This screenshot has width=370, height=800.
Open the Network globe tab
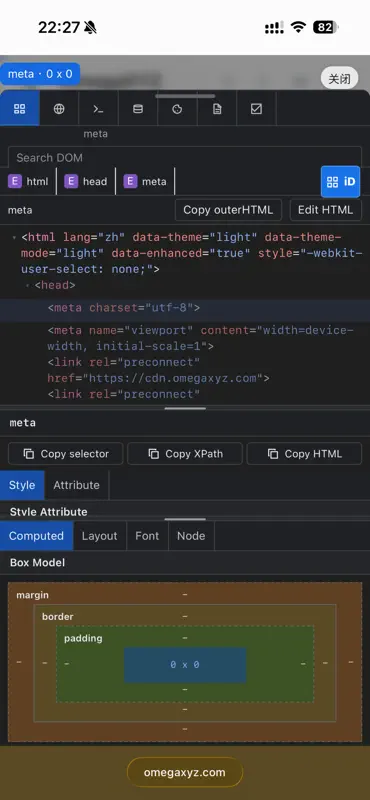click(x=59, y=108)
